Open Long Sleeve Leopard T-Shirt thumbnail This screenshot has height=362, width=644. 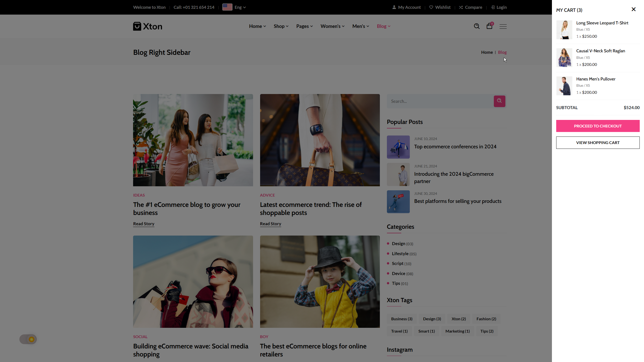point(564,30)
